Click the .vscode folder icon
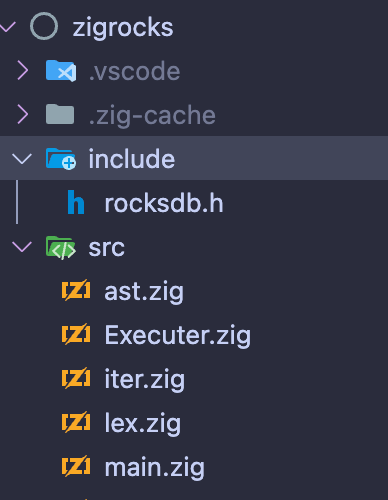Screen dimensions: 388x500 click(x=61, y=71)
